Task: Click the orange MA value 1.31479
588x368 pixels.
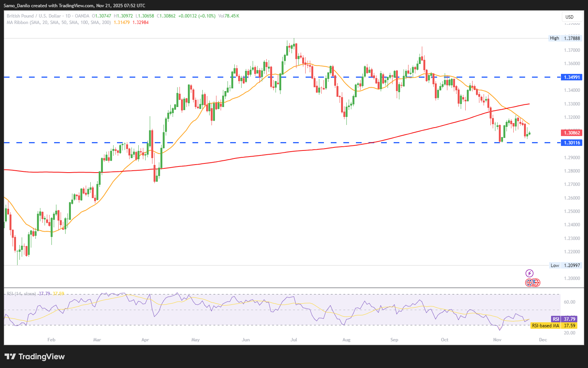Action: pos(122,22)
